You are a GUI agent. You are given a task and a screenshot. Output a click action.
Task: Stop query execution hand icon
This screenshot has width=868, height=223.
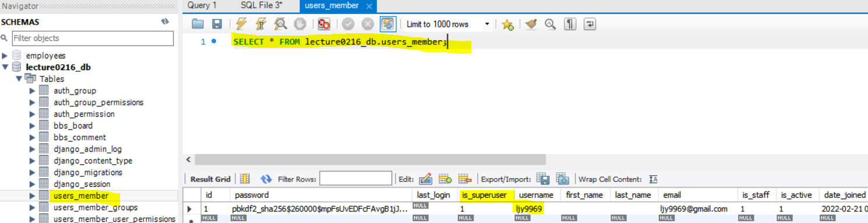click(x=299, y=24)
